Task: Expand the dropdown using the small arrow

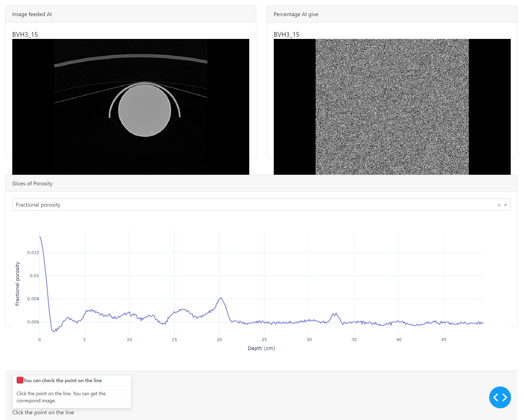Action: click(506, 205)
